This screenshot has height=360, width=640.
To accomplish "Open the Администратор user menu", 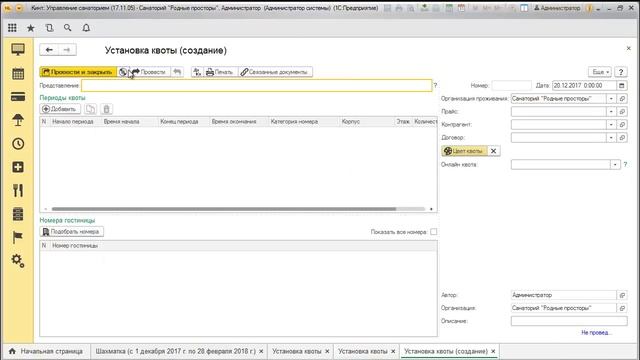I will (557, 8).
